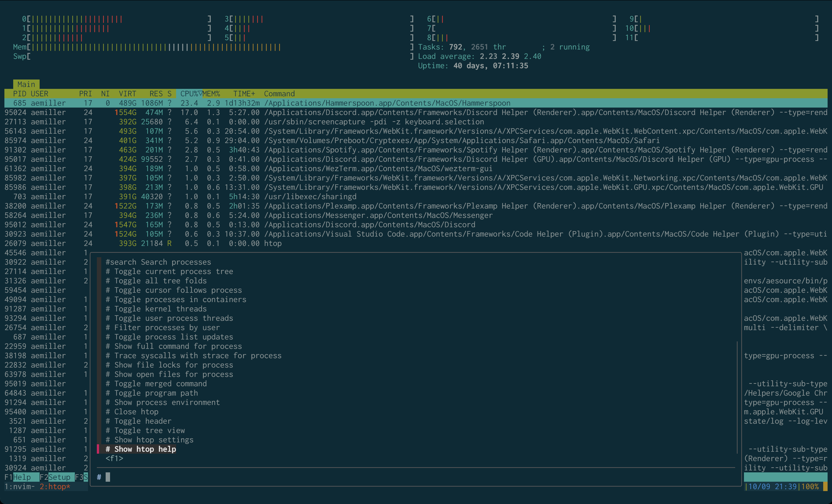Viewport: 832px width, 504px height.
Task: Click the orange block in tmux status bar
Action: (x=825, y=486)
